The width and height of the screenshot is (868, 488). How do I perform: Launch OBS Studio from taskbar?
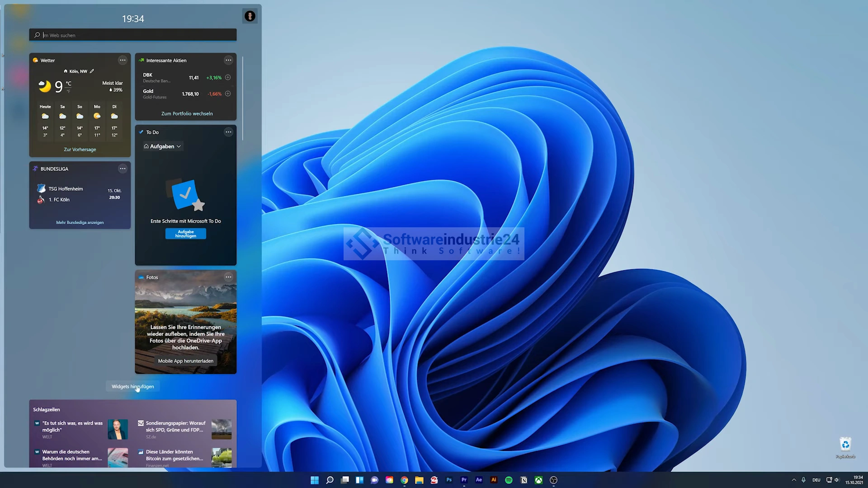tap(553, 480)
